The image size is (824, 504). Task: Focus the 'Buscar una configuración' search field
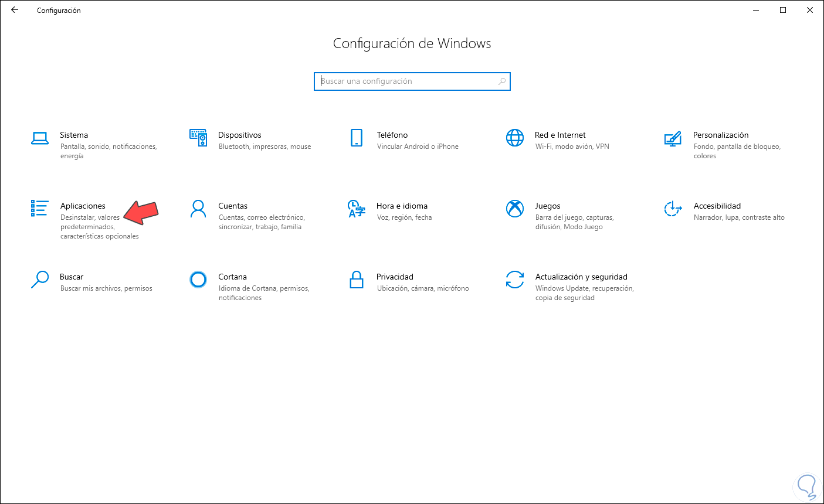(412, 81)
